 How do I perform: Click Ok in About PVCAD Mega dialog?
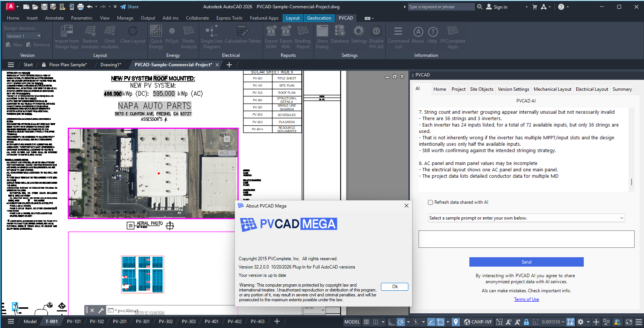[394, 287]
